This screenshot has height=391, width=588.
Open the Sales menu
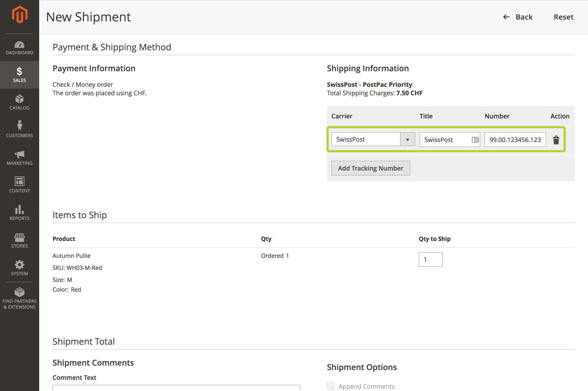click(x=20, y=75)
